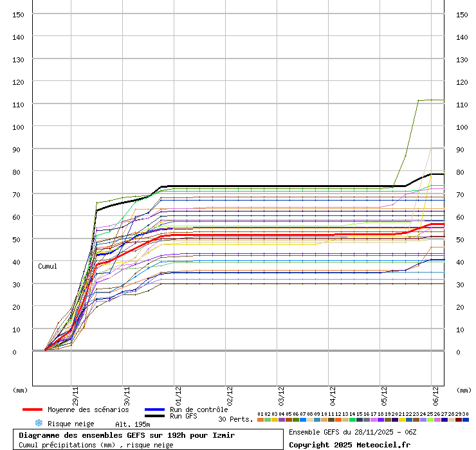Click the pink-violet swatch for perturbation 17
This screenshot has height=450, width=476.
[374, 420]
